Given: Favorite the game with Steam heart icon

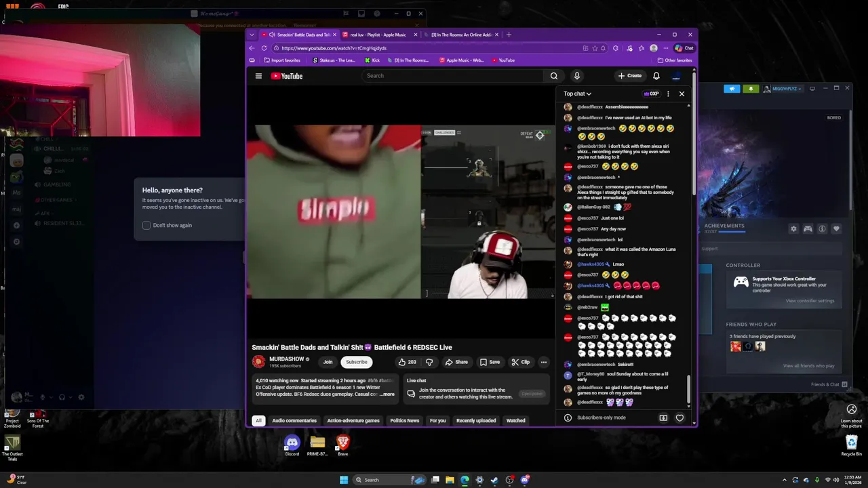Looking at the screenshot, I should pos(836,229).
